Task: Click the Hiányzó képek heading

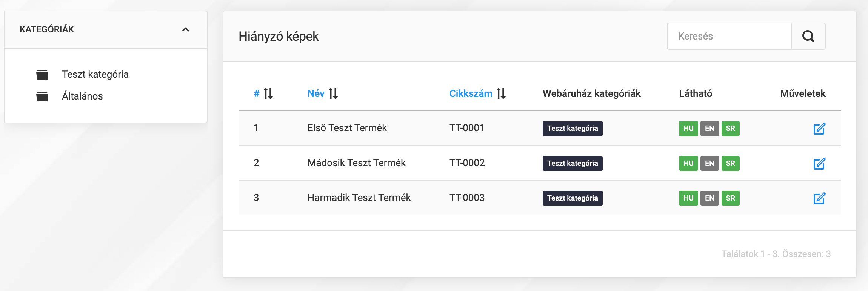Action: (x=279, y=36)
